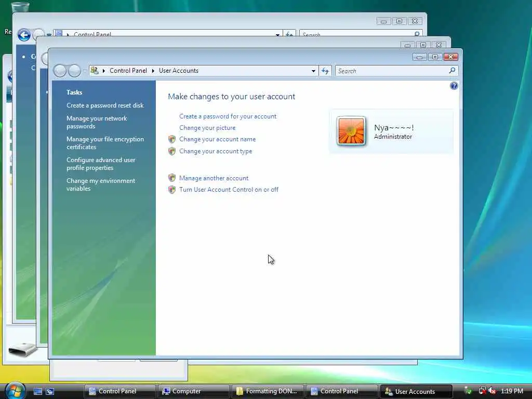532x399 pixels.
Task: Click the Nya~~~~! account name text
Action: (x=394, y=128)
